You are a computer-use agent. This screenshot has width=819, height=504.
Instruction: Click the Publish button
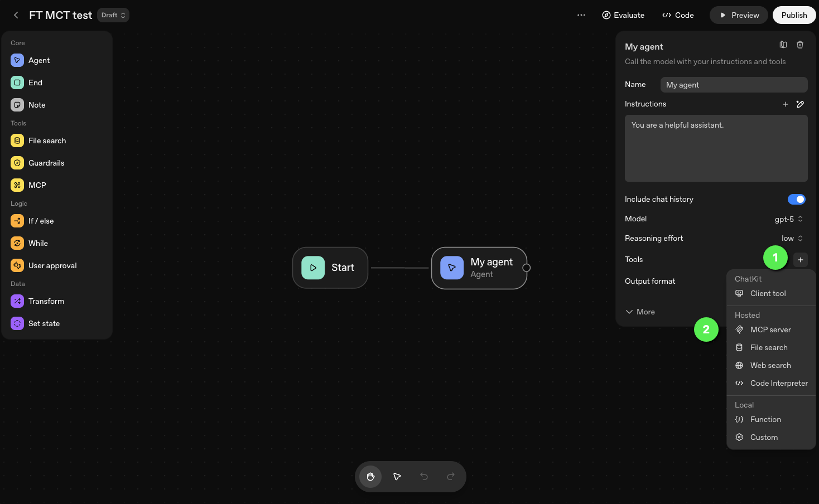click(x=794, y=15)
